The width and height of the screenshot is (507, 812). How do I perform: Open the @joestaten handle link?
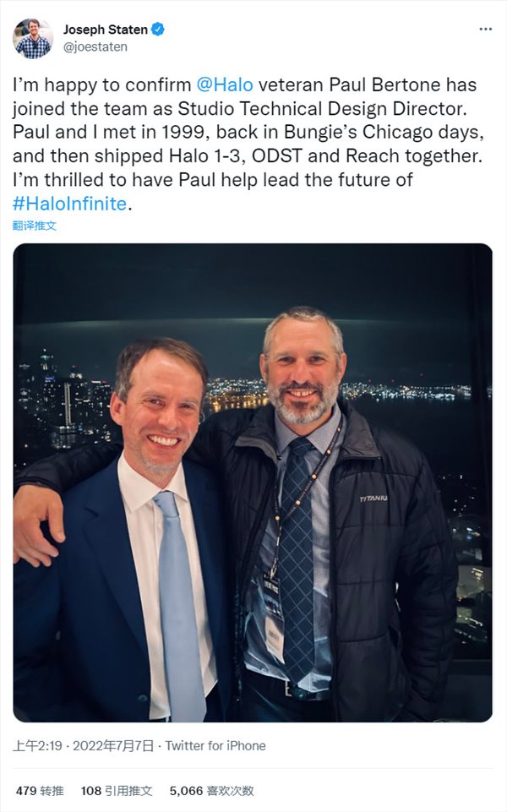tap(95, 47)
